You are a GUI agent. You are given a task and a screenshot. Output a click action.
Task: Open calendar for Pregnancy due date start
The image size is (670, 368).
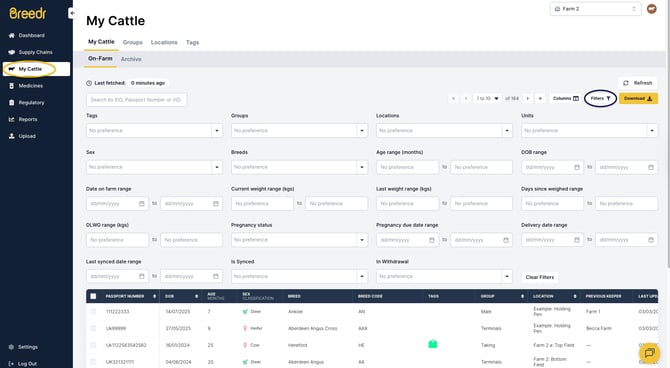(x=432, y=240)
